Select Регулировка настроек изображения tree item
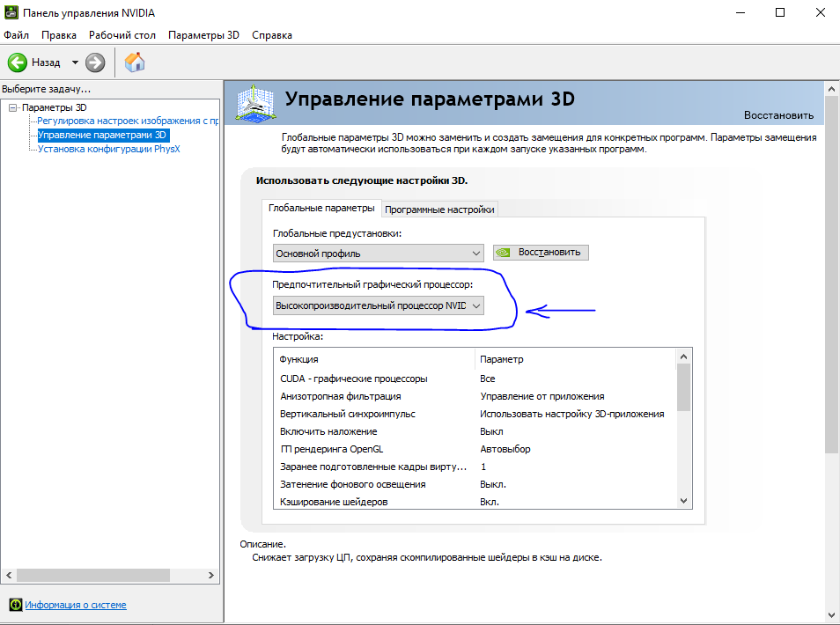The height and width of the screenshot is (625, 840). pos(128,121)
